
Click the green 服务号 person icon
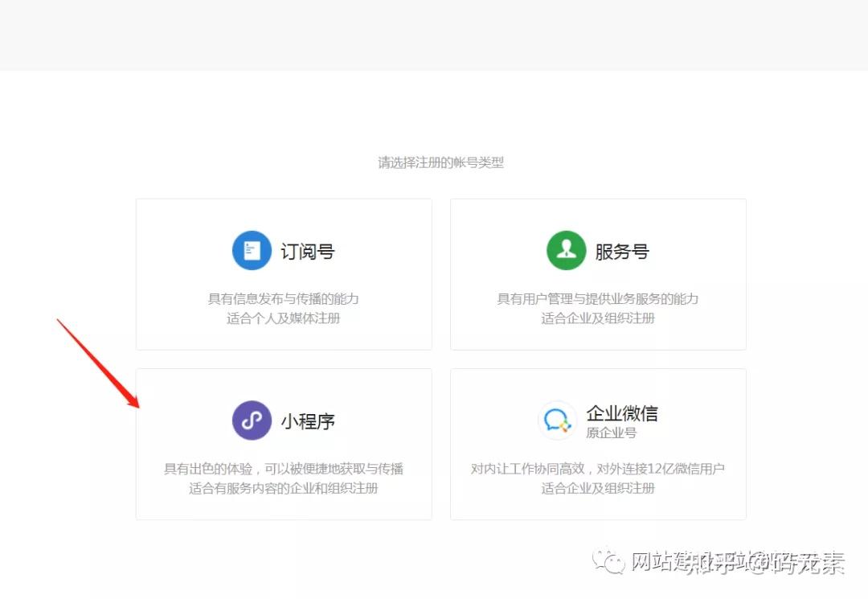(567, 251)
